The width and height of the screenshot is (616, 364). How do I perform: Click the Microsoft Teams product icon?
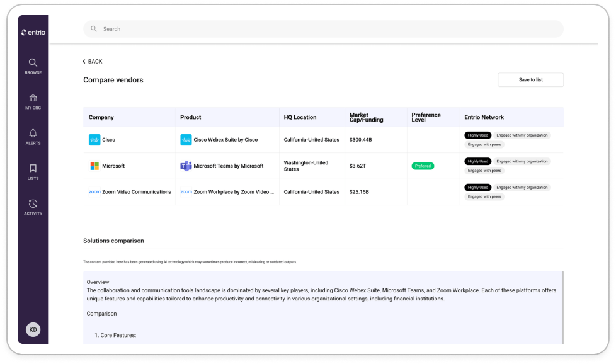186,166
